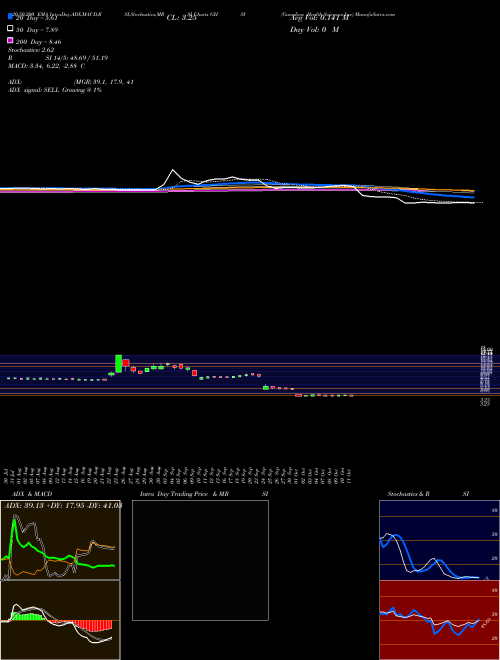Viewport: 500px width, 660px height.
Task: Click the '(MGR) 39.1, 17.9, 41' ADX values
Action: point(104,82)
